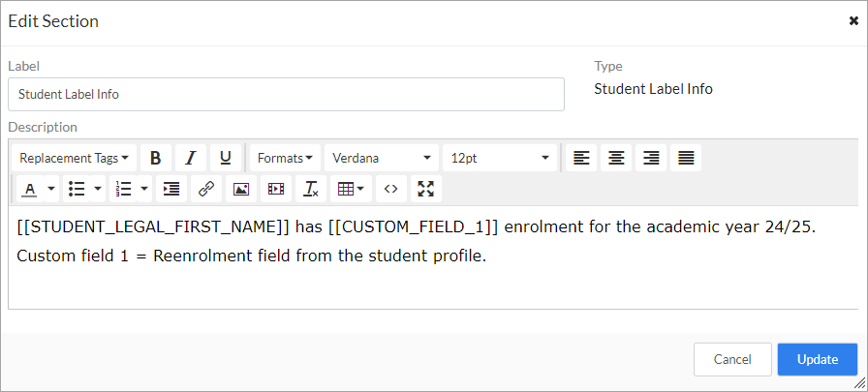This screenshot has height=392, width=868.
Task: Expand the Formats menu
Action: coord(285,158)
